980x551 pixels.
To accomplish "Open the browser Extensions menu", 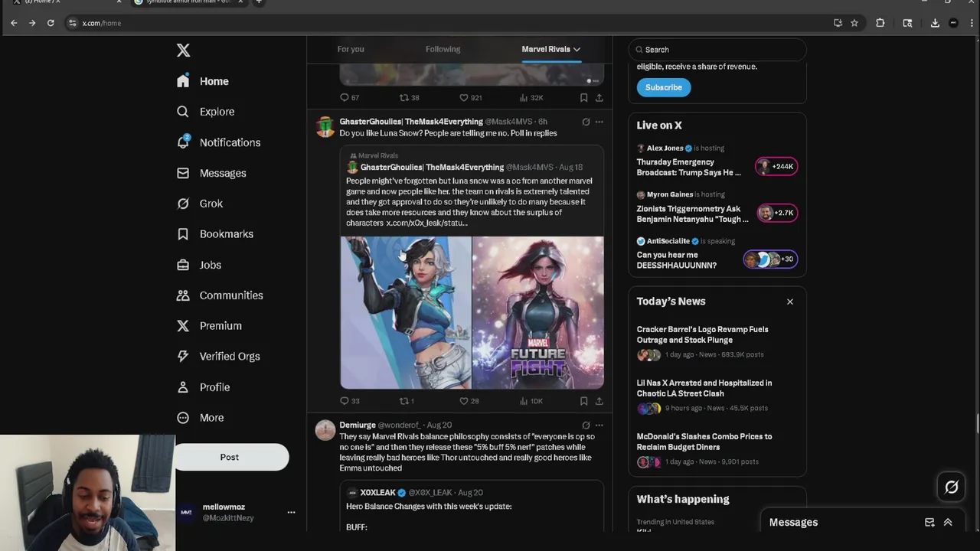I will pyautogui.click(x=880, y=23).
